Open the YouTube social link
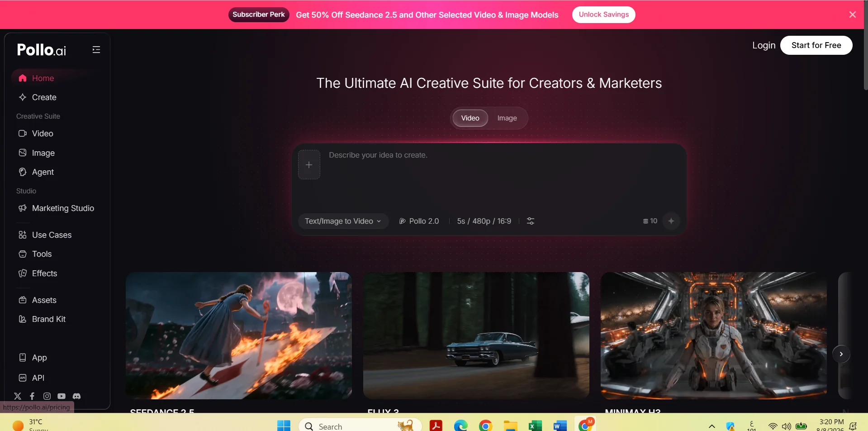Image resolution: width=868 pixels, height=431 pixels. 62,396
